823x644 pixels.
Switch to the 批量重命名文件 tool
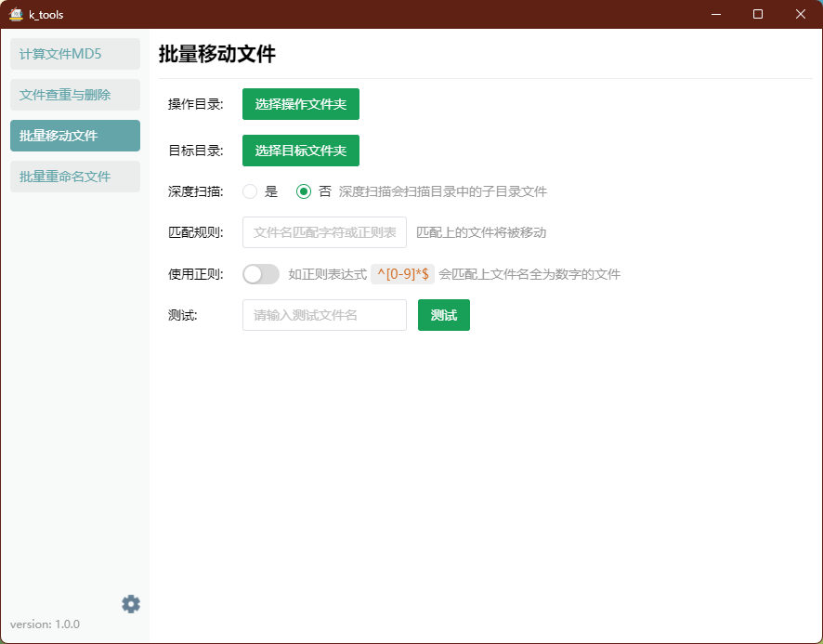pyautogui.click(x=75, y=177)
